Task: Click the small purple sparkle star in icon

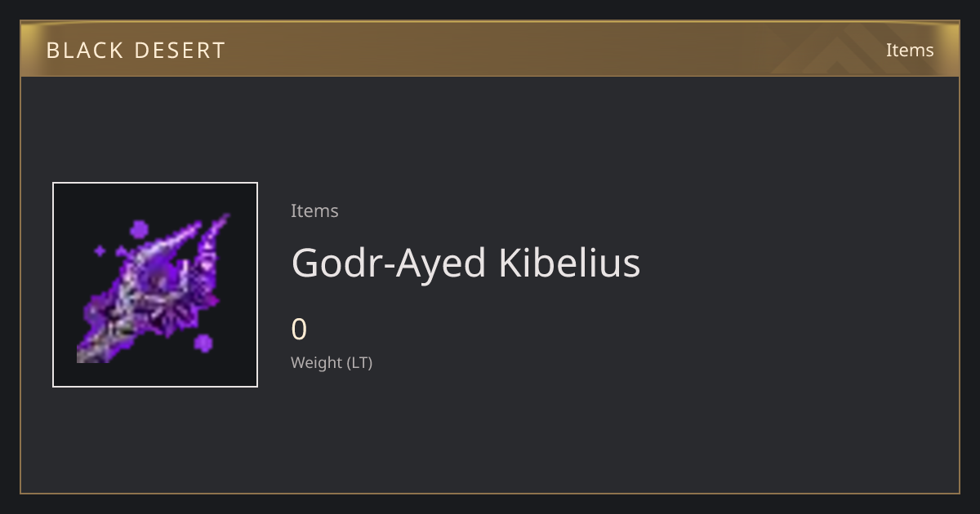Action: (x=100, y=250)
